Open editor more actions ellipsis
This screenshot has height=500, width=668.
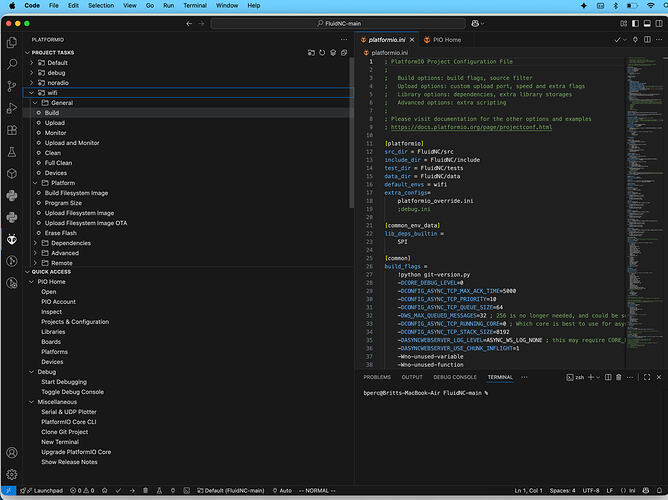coord(659,40)
